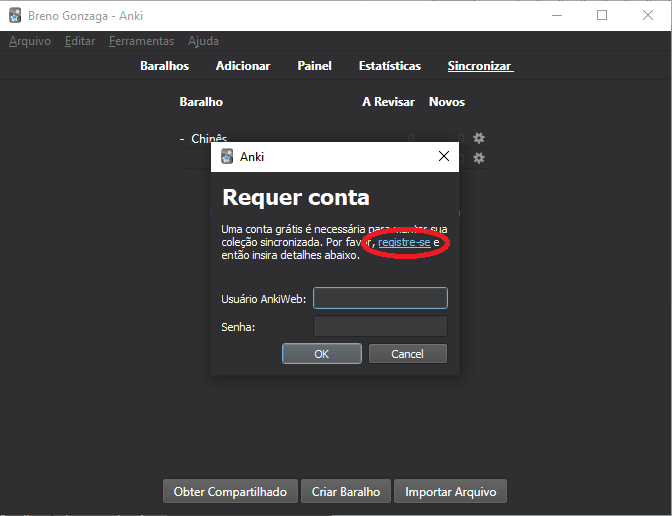This screenshot has width=672, height=516.
Task: Open the Editar menu
Action: (x=80, y=41)
